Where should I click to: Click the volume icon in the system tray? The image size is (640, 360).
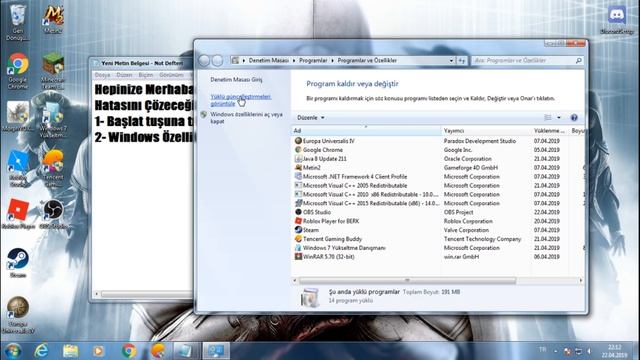click(589, 351)
